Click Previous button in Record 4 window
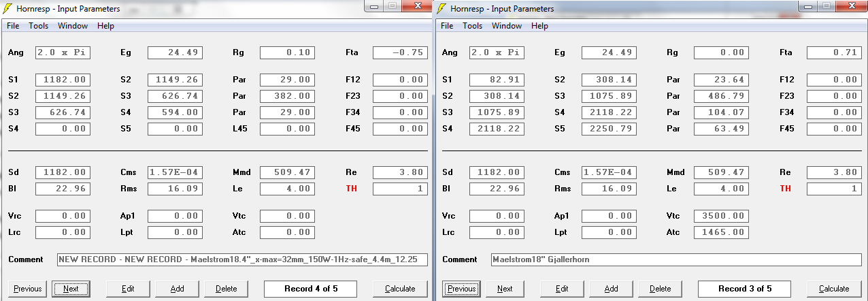Image resolution: width=868 pixels, height=301 pixels. [28, 289]
